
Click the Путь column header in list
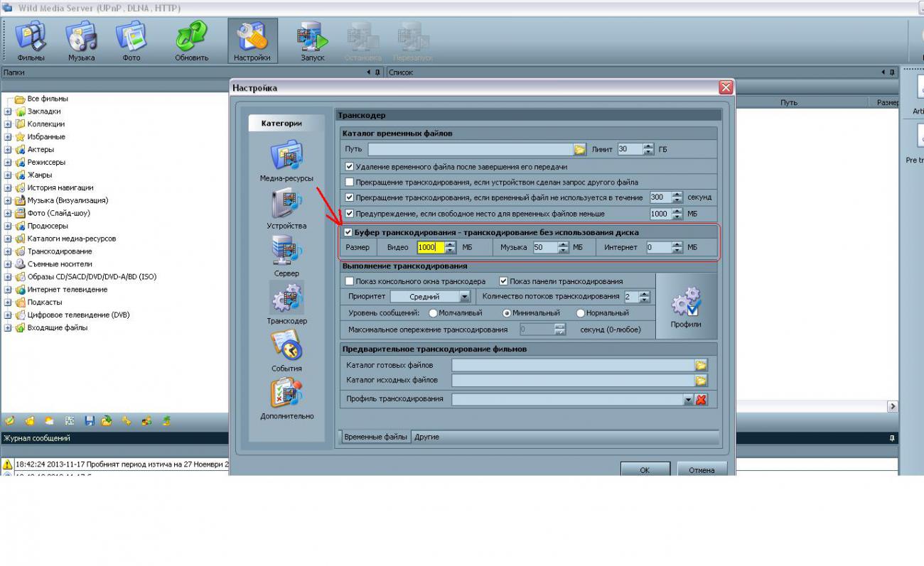pyautogui.click(x=788, y=103)
